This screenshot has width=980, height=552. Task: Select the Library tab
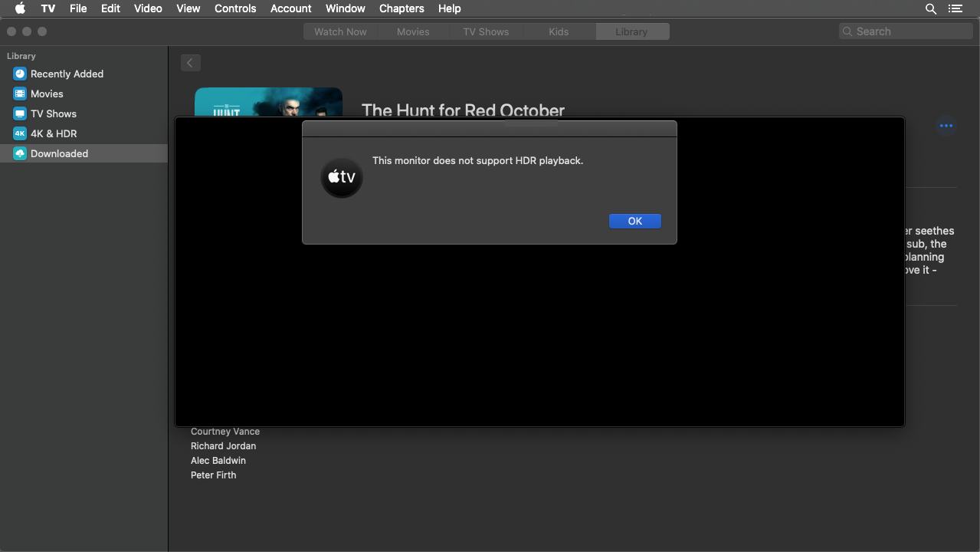click(631, 31)
